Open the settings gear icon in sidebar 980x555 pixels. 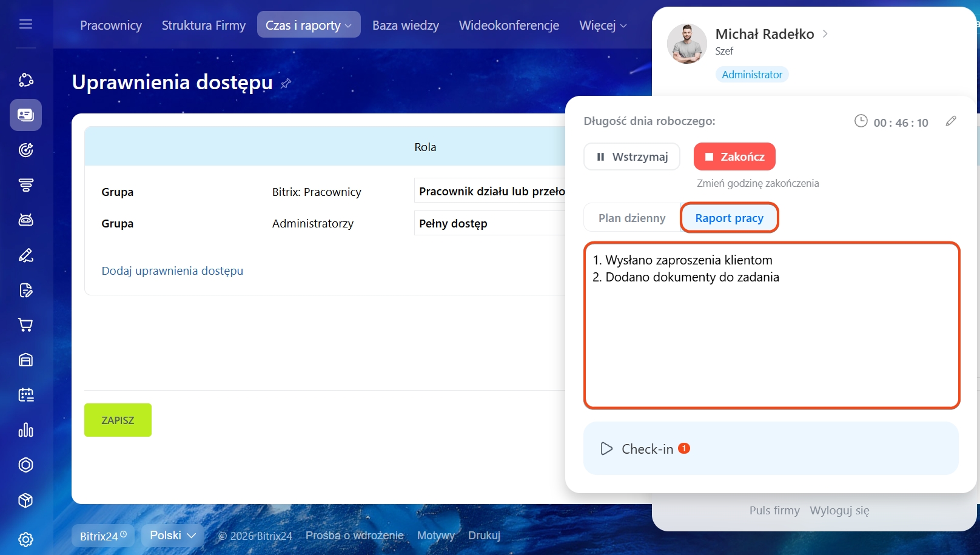25,539
